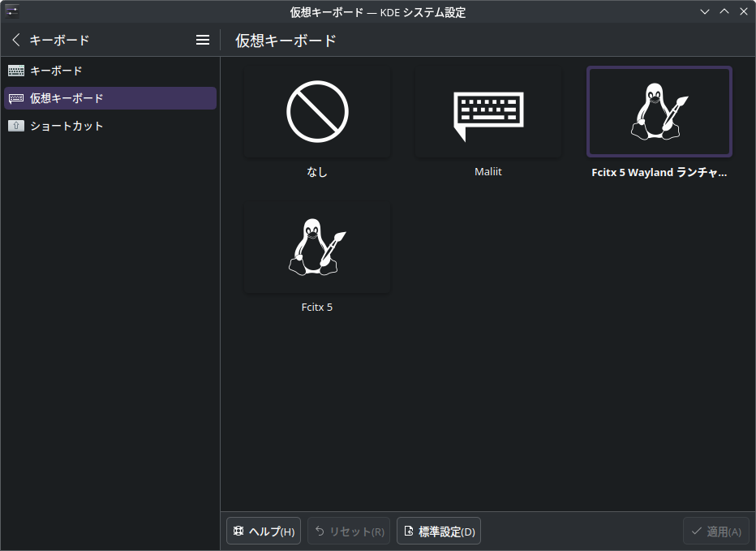The height and width of the screenshot is (551, 756).
Task: Click the Fcitx 5 Wayland ランチャー thumbnail card
Action: pyautogui.click(x=659, y=111)
